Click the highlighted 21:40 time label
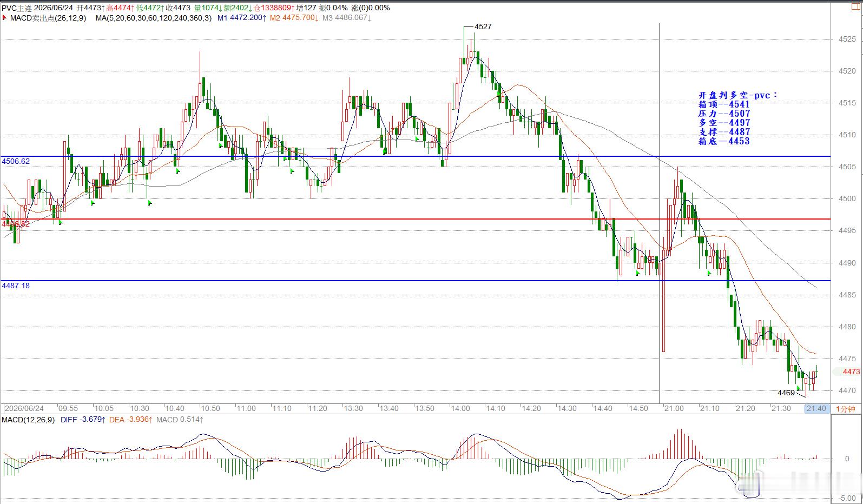 (816, 408)
